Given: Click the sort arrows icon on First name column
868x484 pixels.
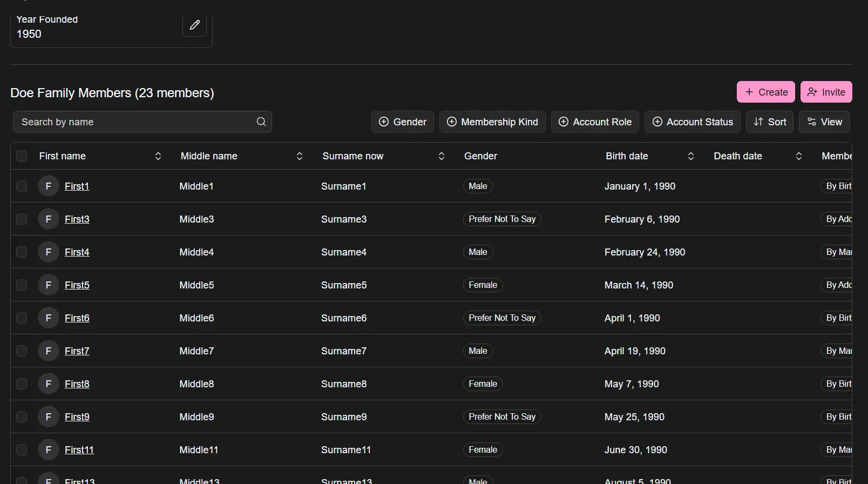Looking at the screenshot, I should 158,156.
